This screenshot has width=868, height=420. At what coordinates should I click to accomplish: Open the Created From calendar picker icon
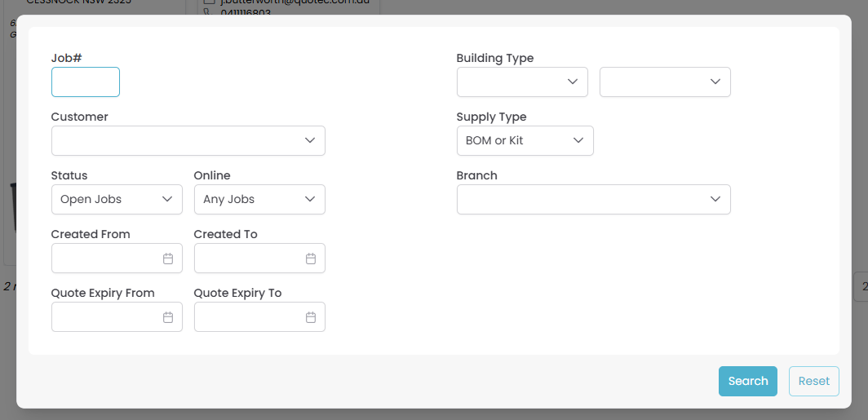168,259
